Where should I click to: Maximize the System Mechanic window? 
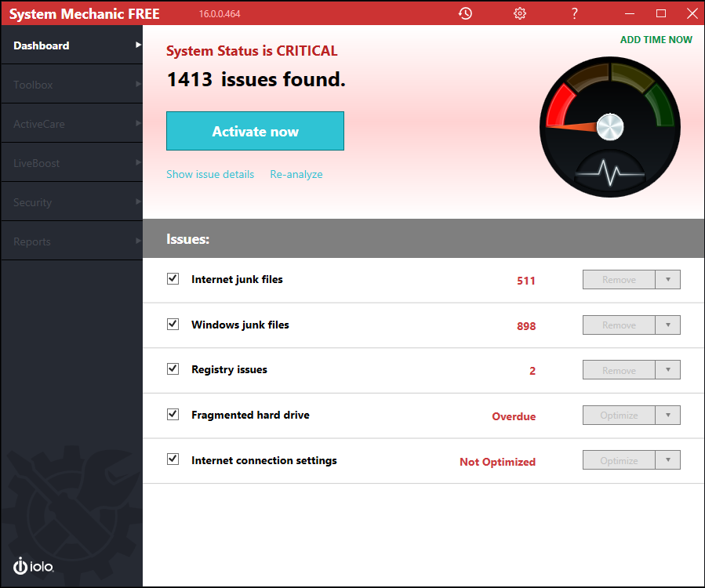click(x=661, y=13)
